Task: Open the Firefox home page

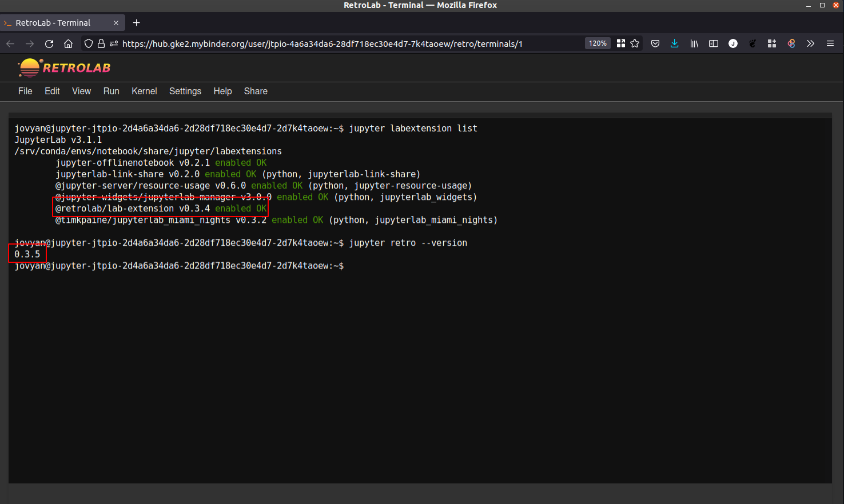Action: click(68, 43)
